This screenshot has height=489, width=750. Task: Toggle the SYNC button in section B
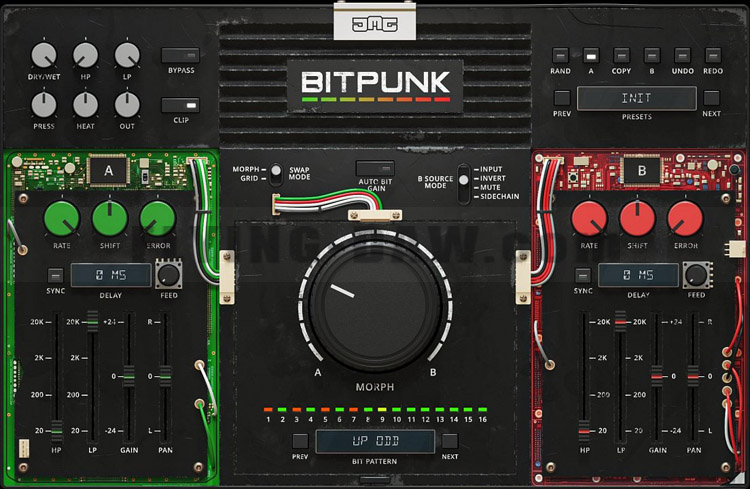(583, 276)
